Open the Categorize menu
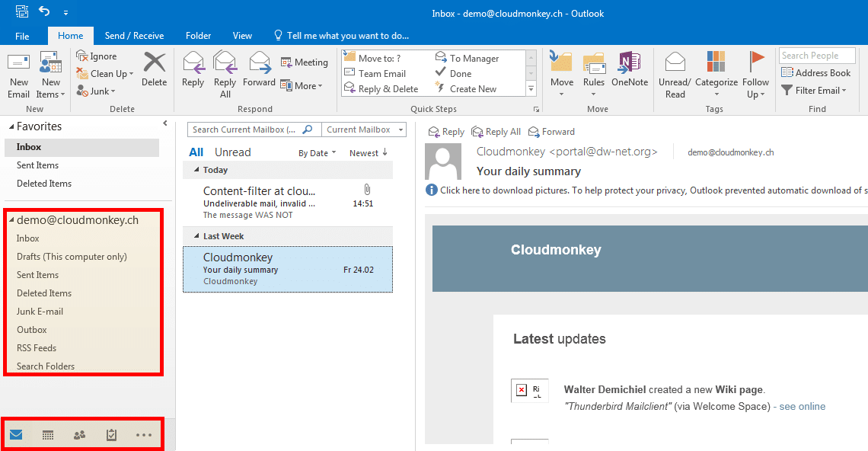The image size is (868, 451). pos(716,74)
